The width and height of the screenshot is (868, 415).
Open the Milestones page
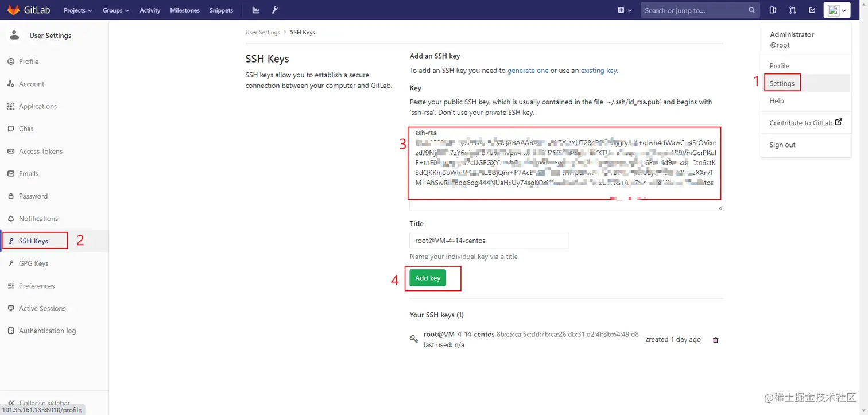click(185, 10)
